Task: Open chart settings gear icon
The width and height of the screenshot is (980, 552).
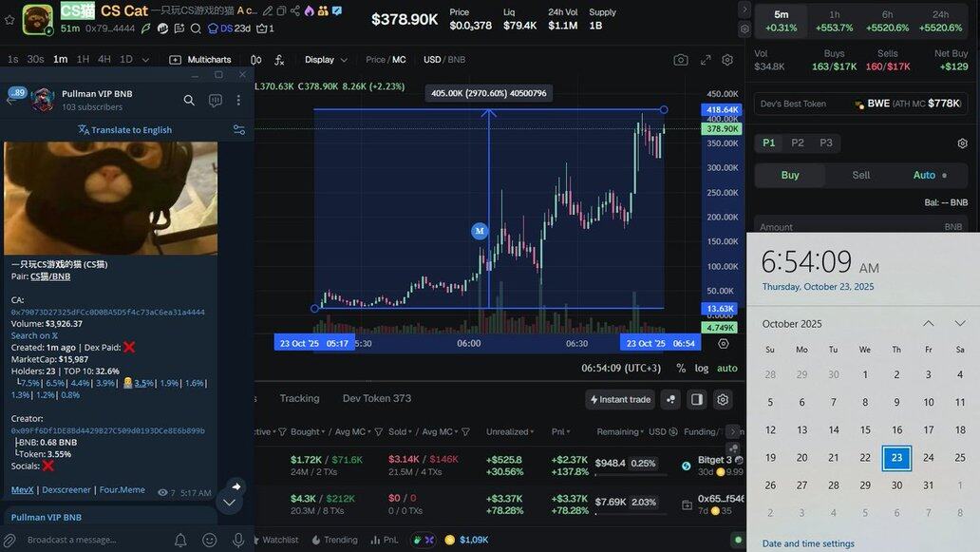Action: pos(727,60)
